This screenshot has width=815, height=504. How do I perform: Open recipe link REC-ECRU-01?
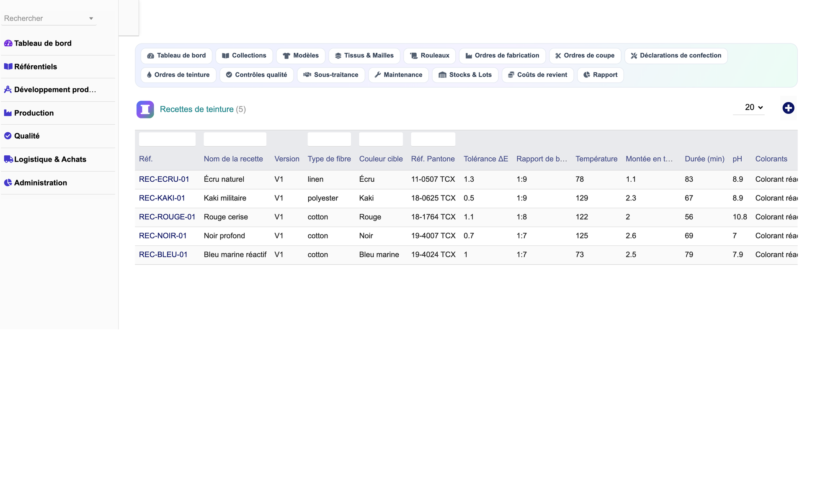[x=164, y=179]
